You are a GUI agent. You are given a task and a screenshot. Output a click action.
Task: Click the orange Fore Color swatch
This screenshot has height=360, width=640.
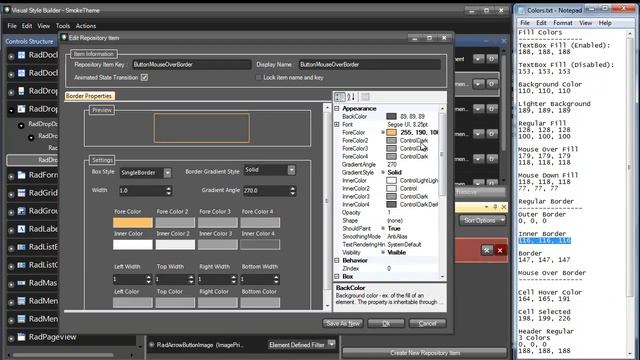[133, 222]
